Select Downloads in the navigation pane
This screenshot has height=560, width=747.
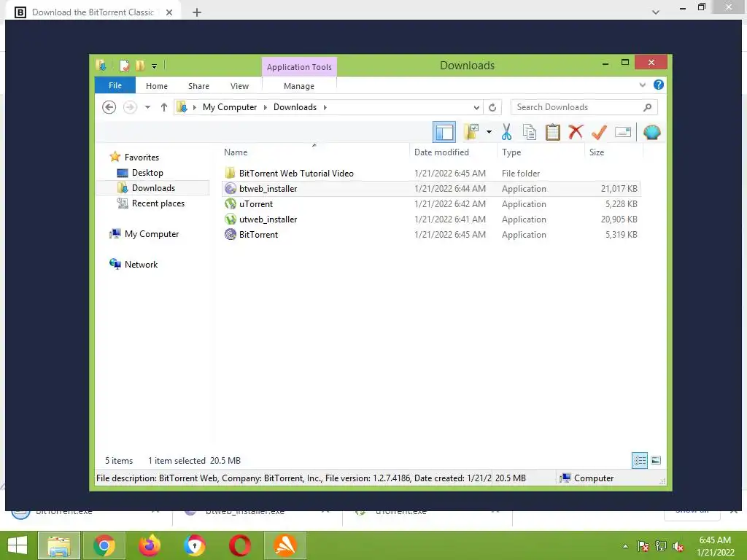[153, 187]
